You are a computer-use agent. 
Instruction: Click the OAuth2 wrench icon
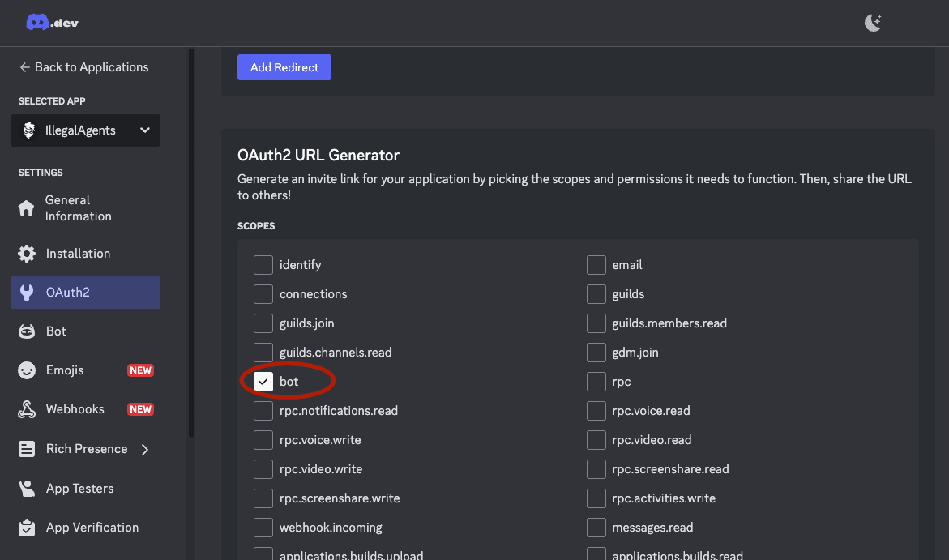[27, 293]
